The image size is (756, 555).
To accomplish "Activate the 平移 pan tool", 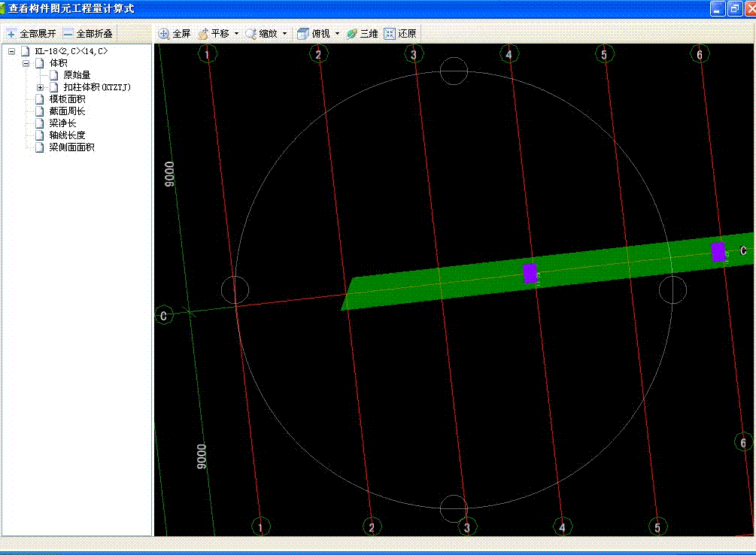I will coord(214,34).
